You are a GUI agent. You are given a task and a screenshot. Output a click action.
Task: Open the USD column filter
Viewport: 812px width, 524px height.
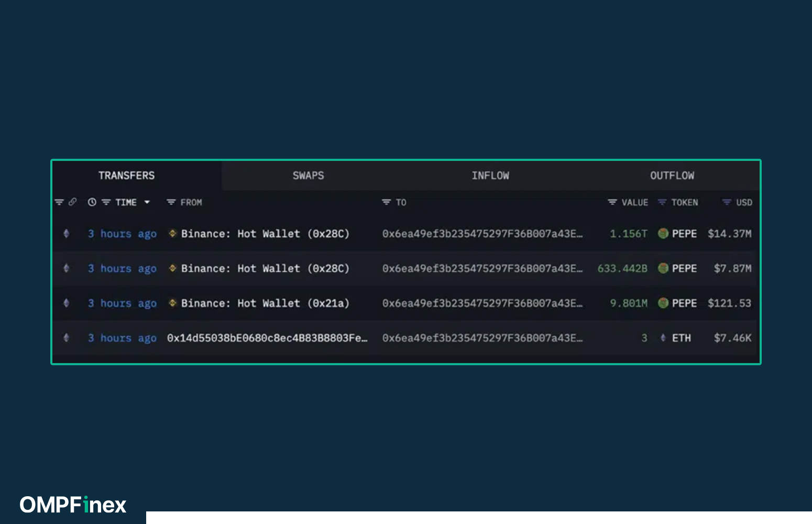pos(726,202)
